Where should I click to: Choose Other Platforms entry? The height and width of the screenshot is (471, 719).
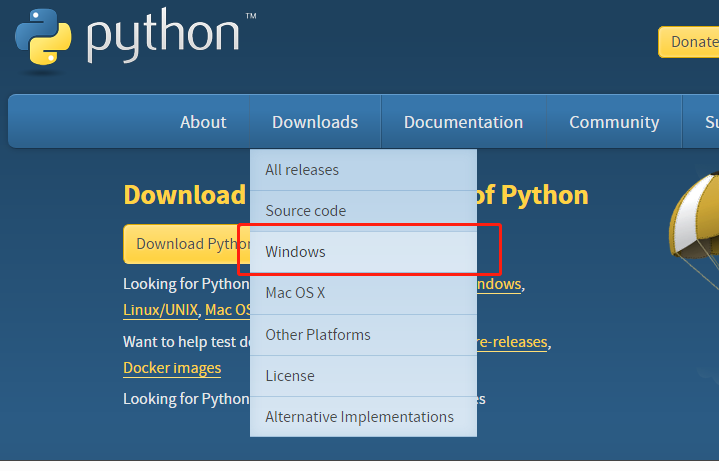(363, 335)
